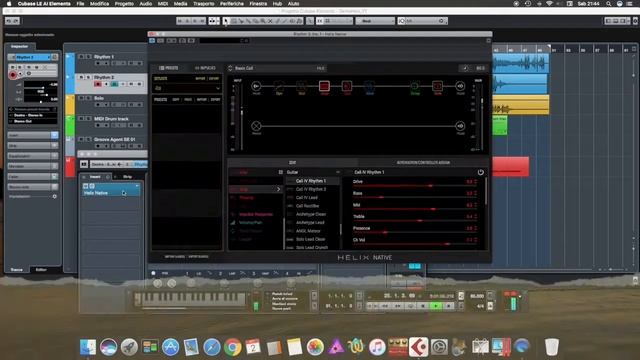
Task: Select Archetype Clean amp model
Action: point(311,214)
